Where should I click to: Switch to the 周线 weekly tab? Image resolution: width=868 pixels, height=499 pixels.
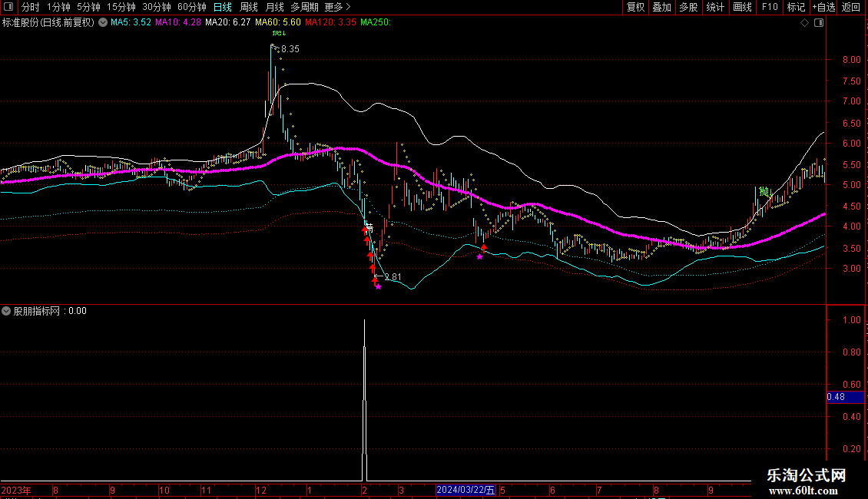click(249, 7)
